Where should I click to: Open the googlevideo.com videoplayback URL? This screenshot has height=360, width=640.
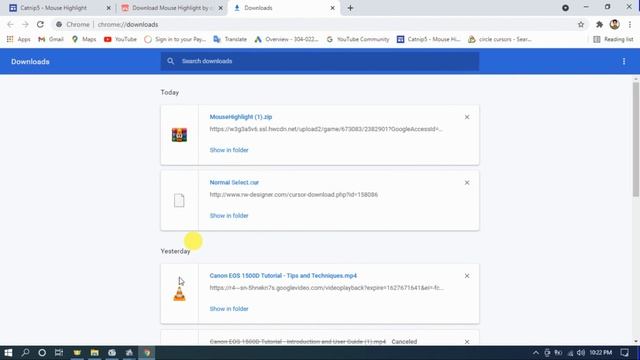pos(326,288)
